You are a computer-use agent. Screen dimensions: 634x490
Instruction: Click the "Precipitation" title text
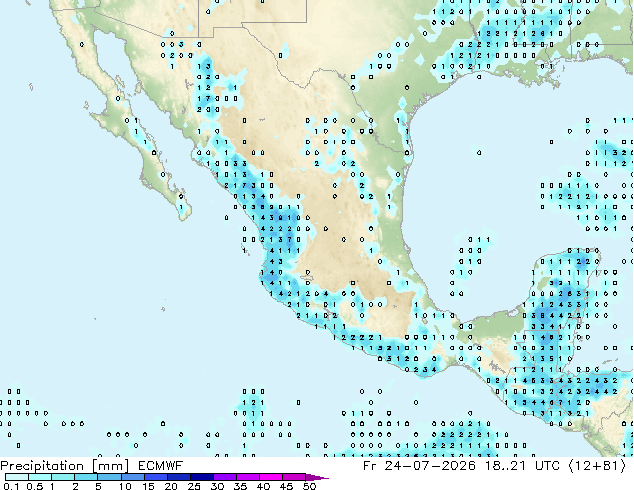coord(42,466)
